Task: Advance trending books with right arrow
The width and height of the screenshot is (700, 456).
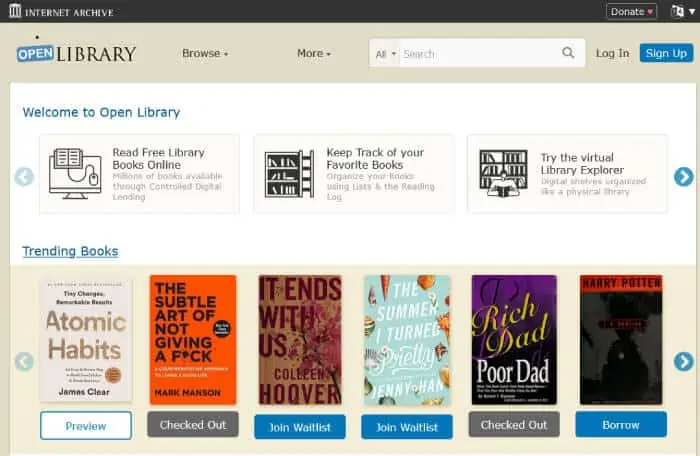Action: pos(683,361)
